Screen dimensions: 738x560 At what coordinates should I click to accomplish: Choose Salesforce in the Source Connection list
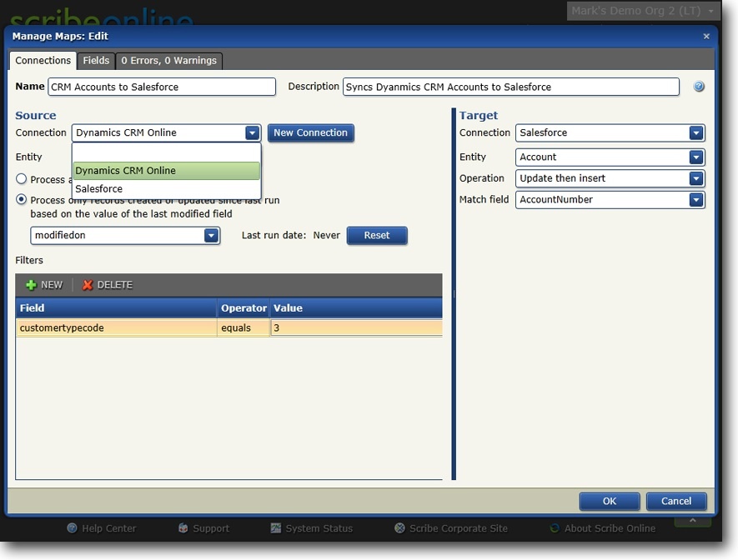pyautogui.click(x=167, y=189)
